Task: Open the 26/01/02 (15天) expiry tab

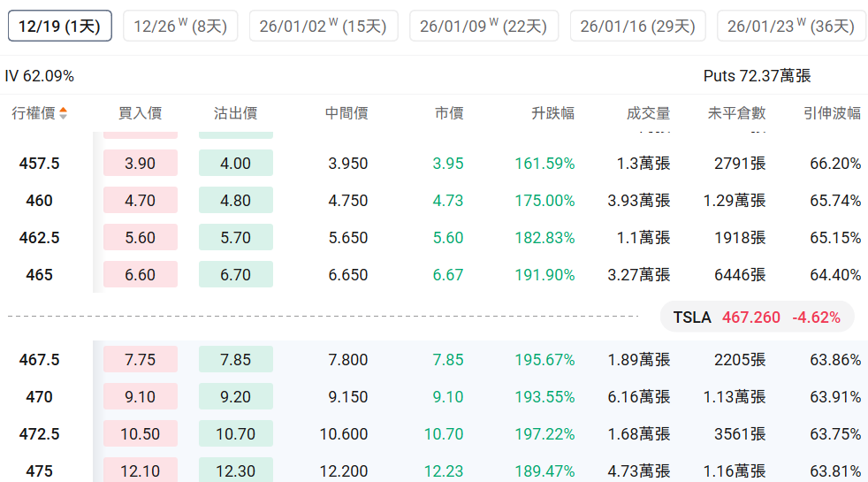Action: point(324,27)
